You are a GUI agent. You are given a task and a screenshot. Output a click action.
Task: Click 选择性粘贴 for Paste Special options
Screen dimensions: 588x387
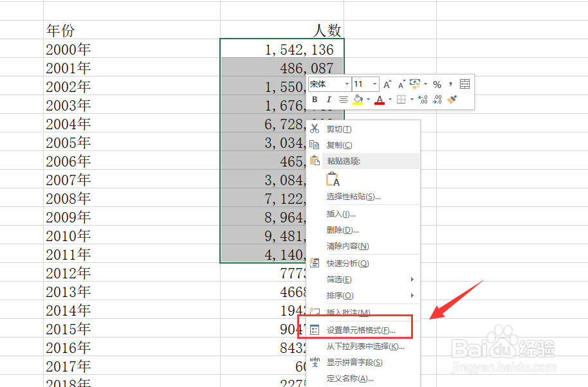[353, 195]
